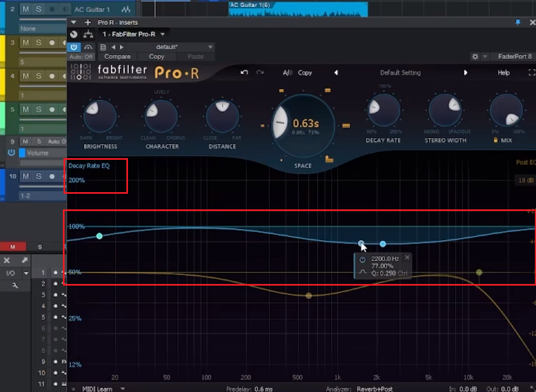Go to previous FabFilter preset arrow
This screenshot has height=392, width=536.
click(336, 72)
